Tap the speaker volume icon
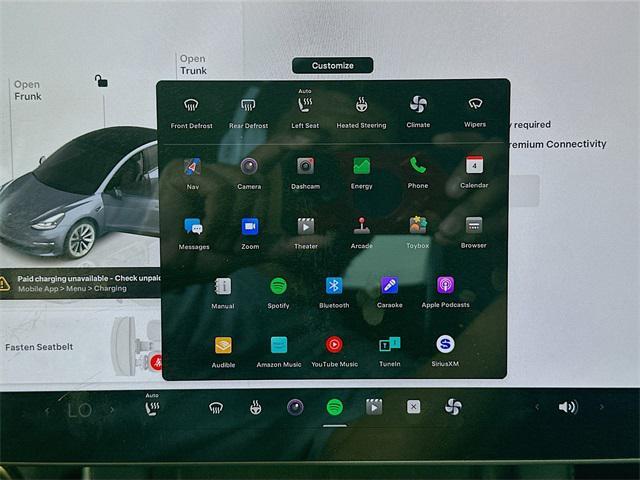This screenshot has width=640, height=480. 568,407
